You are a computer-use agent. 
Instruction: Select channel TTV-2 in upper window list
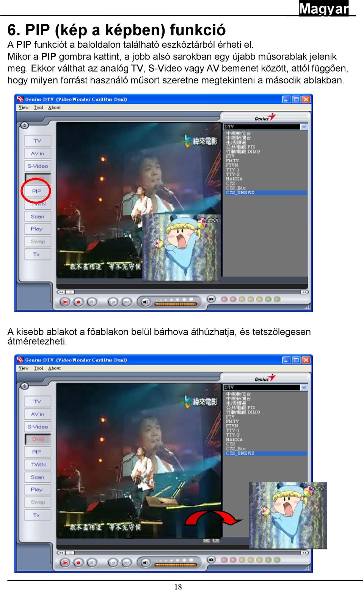(232, 174)
